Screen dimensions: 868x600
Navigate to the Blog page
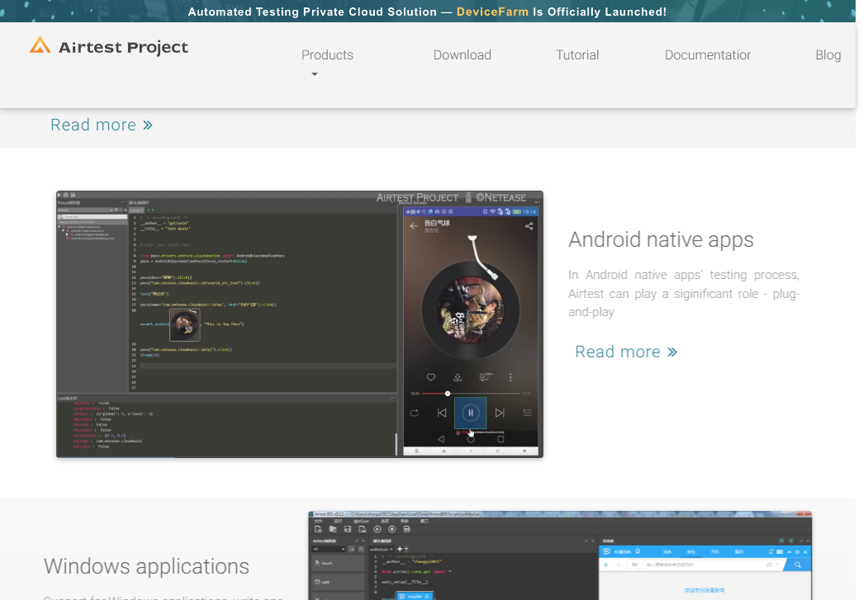tap(828, 54)
